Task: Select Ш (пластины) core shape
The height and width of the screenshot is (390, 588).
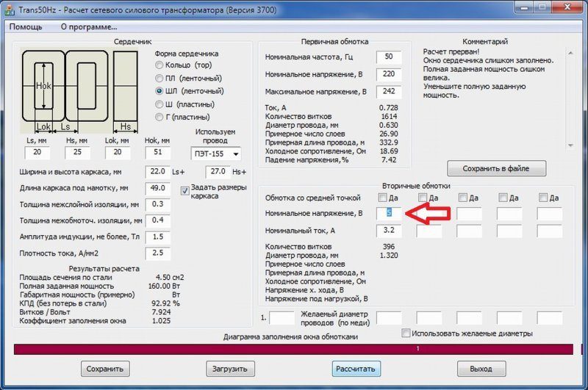Action: click(185, 104)
